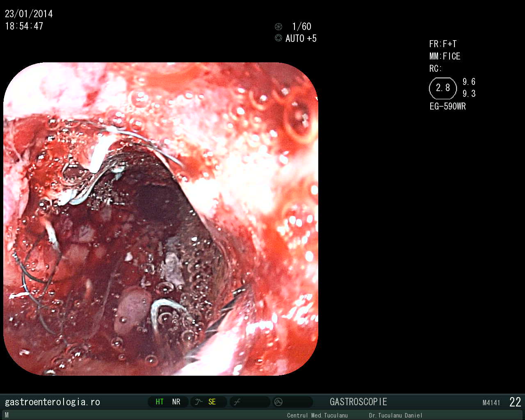Click the structure emphasis curve icon

(199, 402)
